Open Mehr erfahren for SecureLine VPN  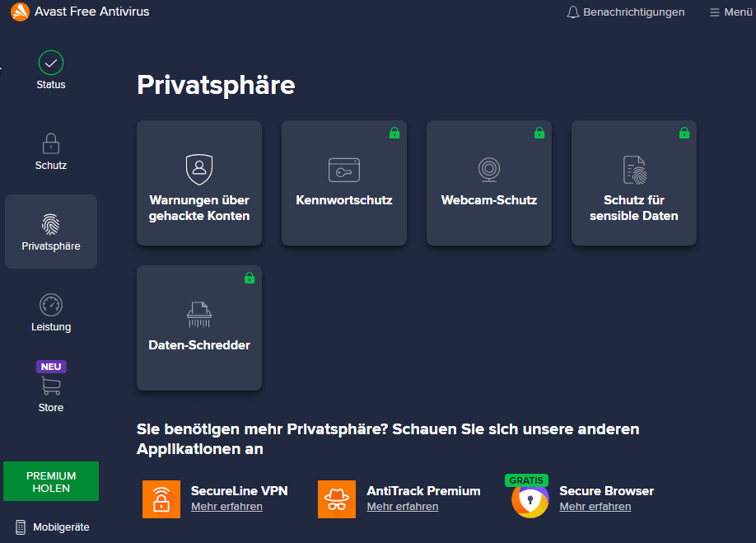pos(226,507)
